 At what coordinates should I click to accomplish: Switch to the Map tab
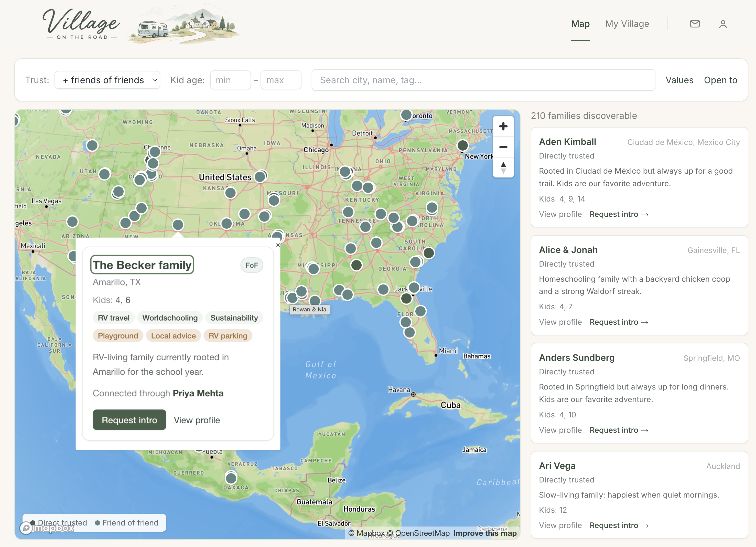(x=580, y=24)
